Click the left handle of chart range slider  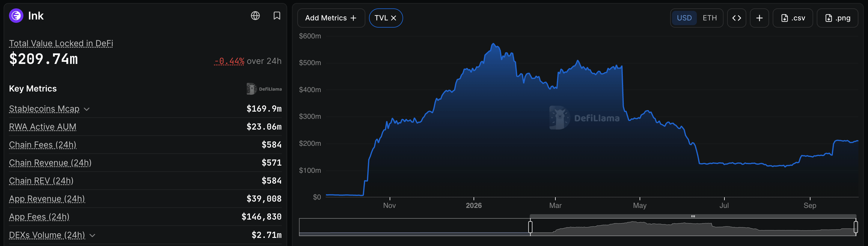(530, 227)
